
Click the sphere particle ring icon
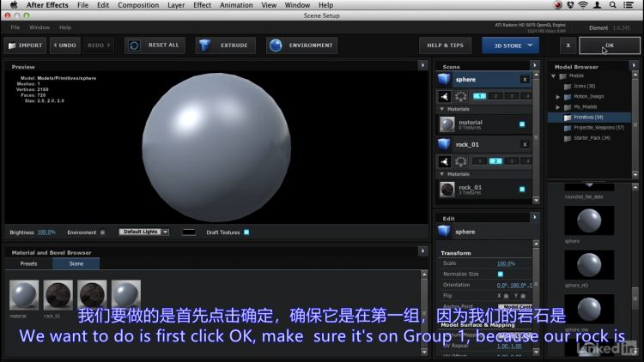[x=460, y=96]
